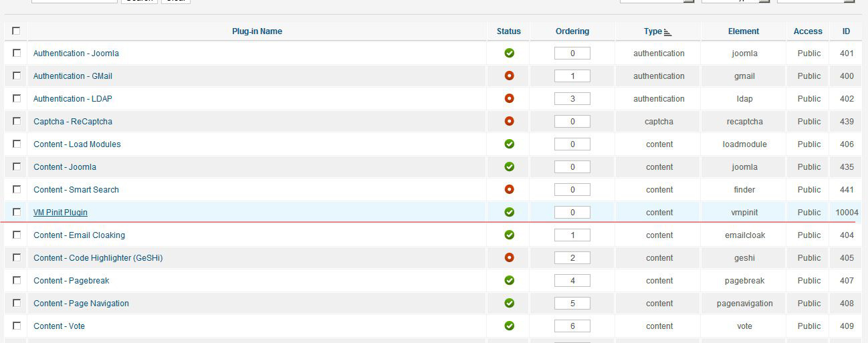This screenshot has height=343, width=868.
Task: Click the ID value 10004
Action: tap(847, 212)
